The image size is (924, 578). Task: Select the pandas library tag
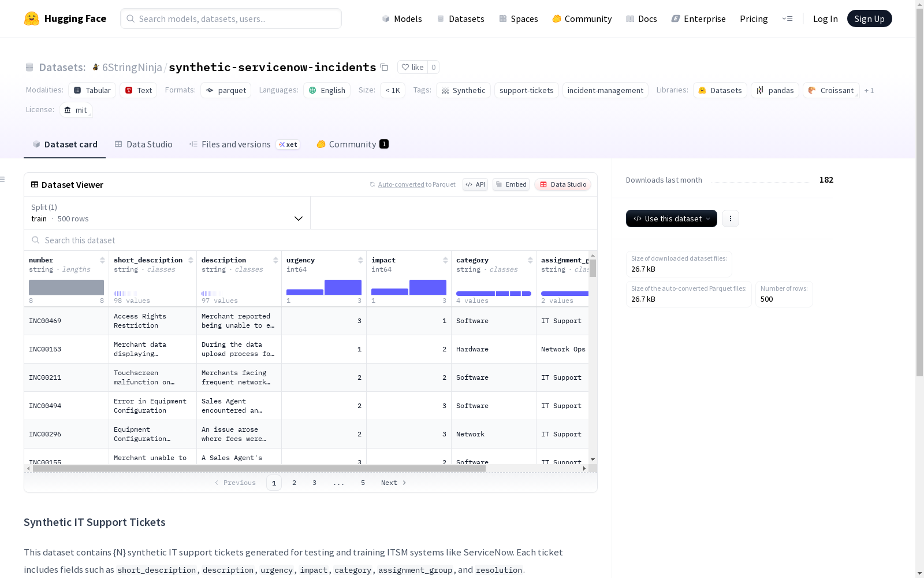(775, 90)
